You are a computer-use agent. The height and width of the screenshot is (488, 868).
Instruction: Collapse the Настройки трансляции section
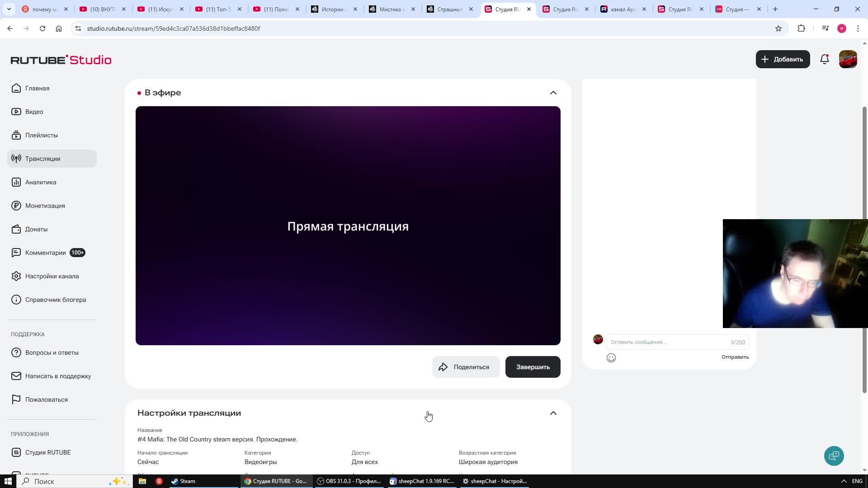[x=553, y=413]
